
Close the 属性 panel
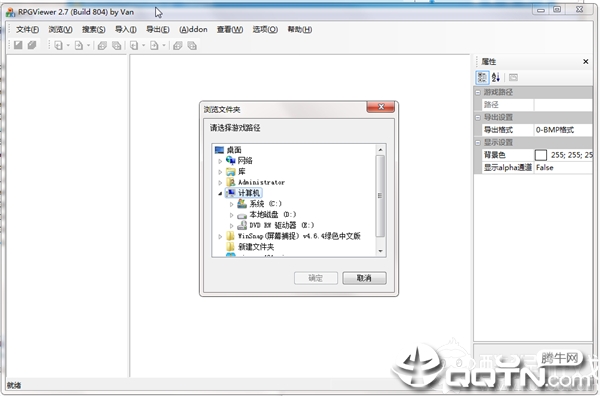(585, 62)
